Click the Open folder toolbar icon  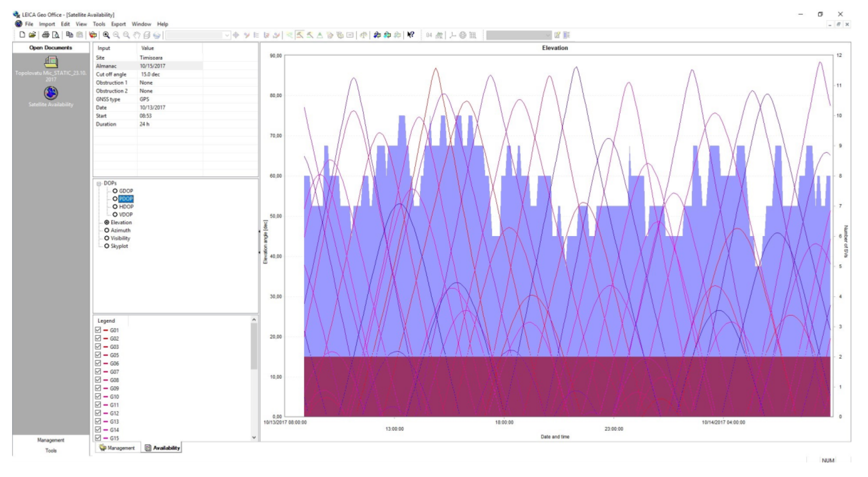32,35
